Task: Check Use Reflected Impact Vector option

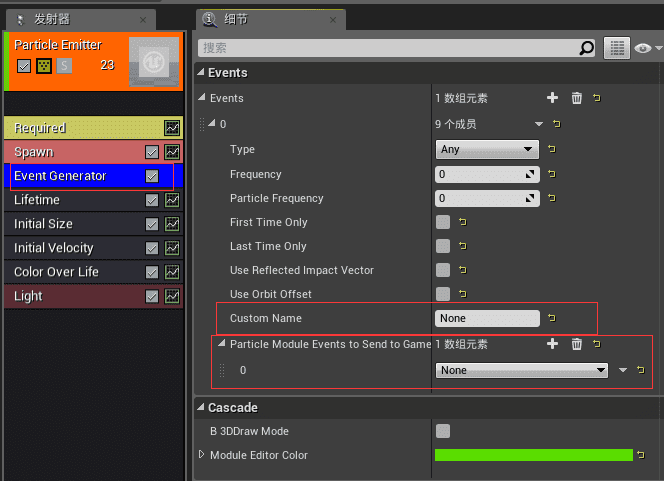Action: [x=443, y=270]
